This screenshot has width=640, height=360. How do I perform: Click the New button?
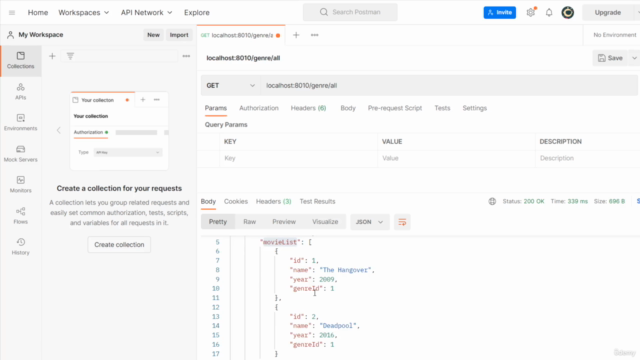[x=153, y=35]
